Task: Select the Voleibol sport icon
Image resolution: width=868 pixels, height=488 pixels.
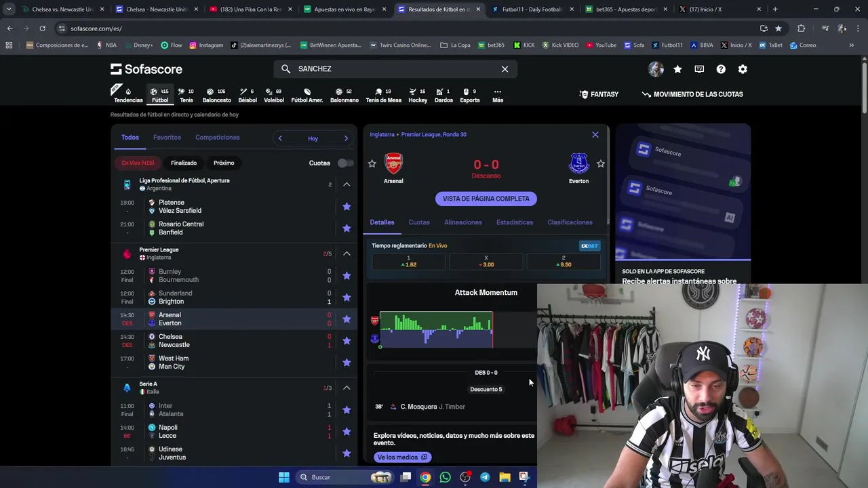Action: [273, 95]
